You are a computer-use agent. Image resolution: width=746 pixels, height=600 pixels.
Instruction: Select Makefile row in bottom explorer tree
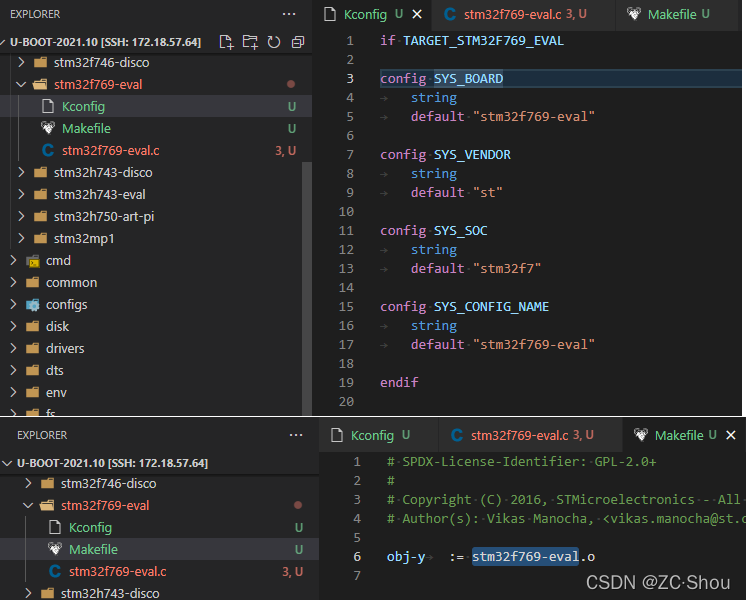159,549
